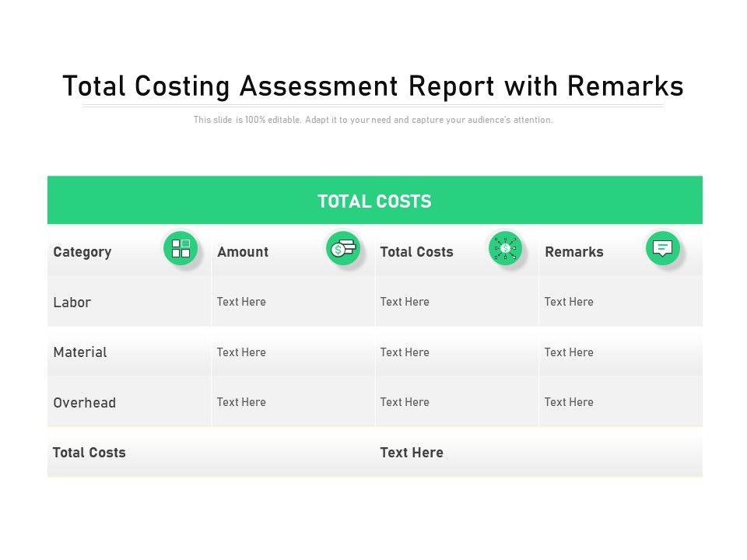The width and height of the screenshot is (747, 560).
Task: Select the Labor row label
Action: (x=72, y=303)
